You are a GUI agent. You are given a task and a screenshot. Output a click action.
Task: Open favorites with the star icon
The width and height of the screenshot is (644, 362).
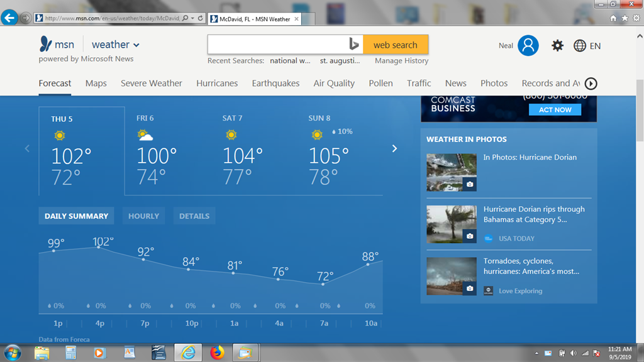click(x=625, y=18)
